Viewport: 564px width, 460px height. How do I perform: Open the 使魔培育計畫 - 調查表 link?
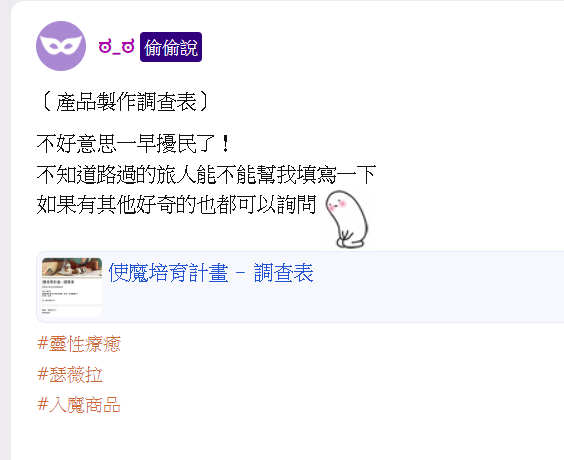tap(211, 273)
